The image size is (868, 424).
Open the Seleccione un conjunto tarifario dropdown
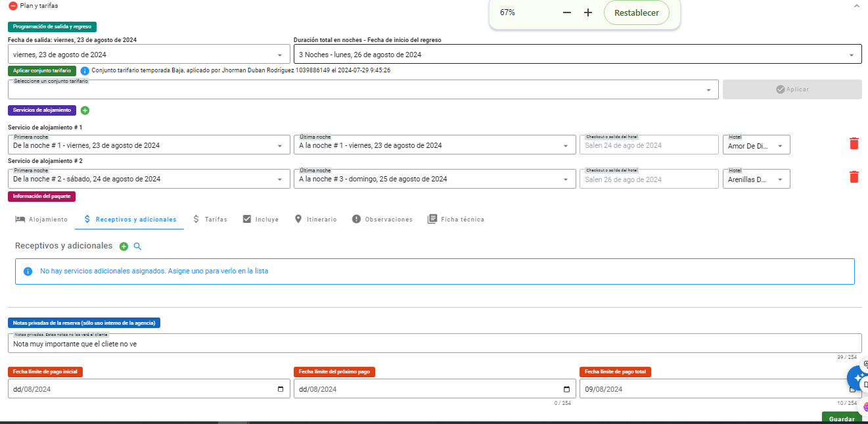tap(708, 90)
